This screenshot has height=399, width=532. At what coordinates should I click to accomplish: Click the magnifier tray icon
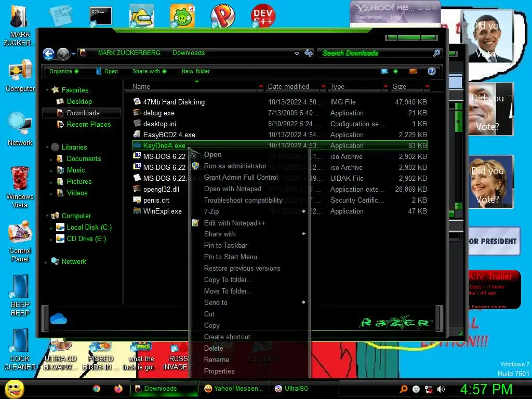tap(404, 389)
